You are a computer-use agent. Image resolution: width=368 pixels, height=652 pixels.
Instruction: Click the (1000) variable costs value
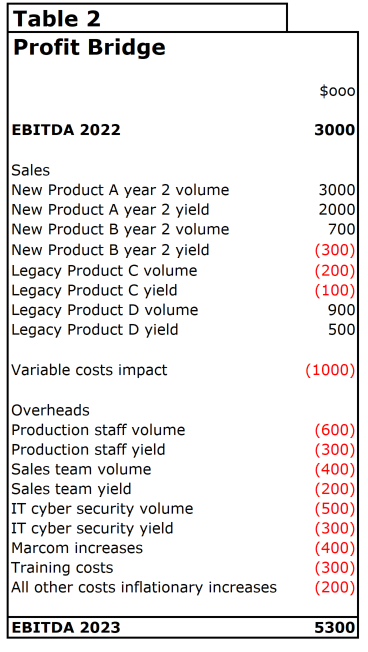330,370
